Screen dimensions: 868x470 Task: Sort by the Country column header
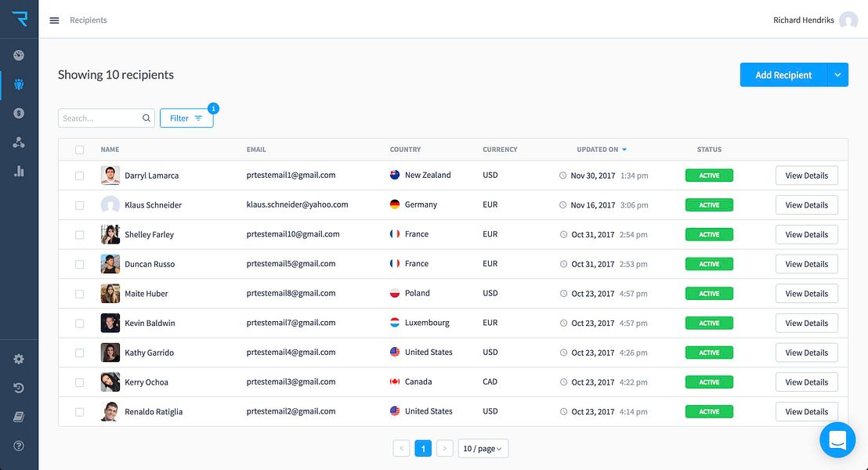(x=405, y=150)
